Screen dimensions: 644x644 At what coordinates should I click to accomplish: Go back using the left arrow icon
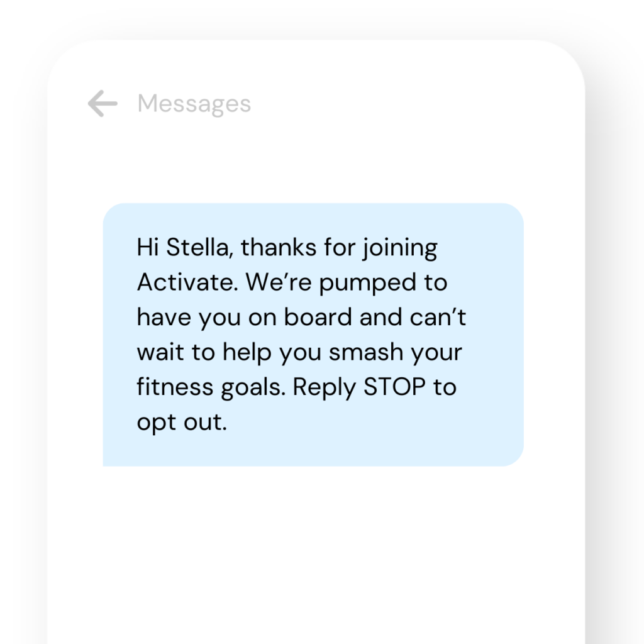click(x=103, y=104)
